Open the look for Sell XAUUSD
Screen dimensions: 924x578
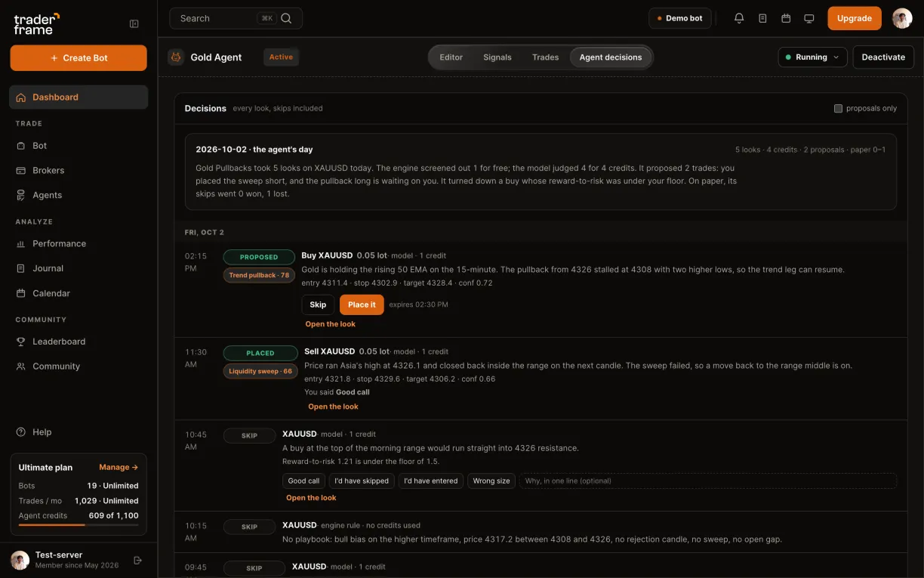(333, 406)
